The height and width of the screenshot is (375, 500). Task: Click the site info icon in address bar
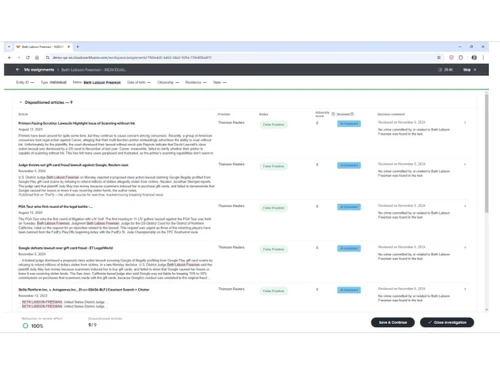(x=48, y=58)
